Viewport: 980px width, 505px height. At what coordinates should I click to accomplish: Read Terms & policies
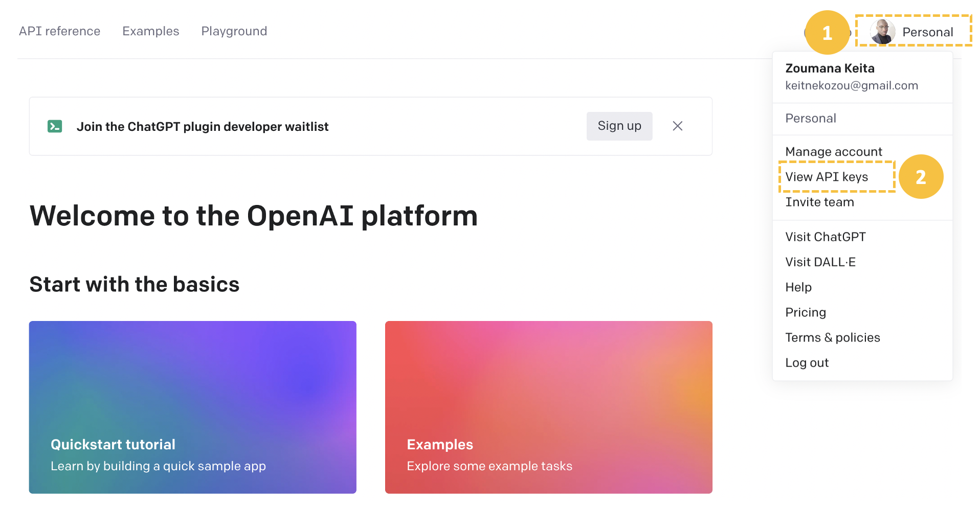point(833,337)
